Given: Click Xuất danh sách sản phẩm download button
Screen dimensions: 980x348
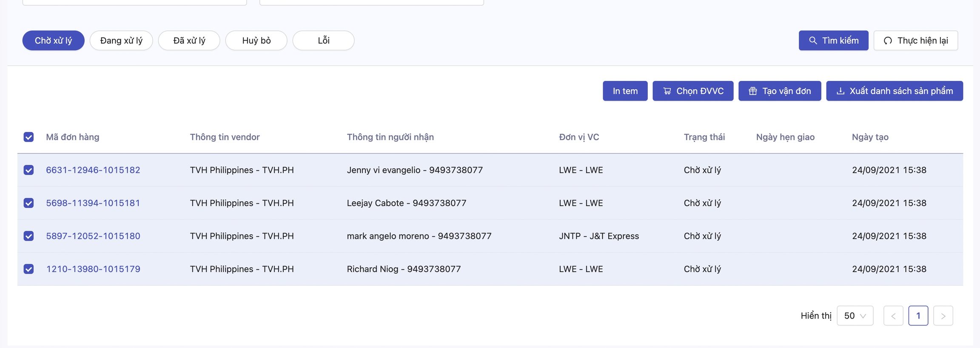Looking at the screenshot, I should (x=894, y=91).
